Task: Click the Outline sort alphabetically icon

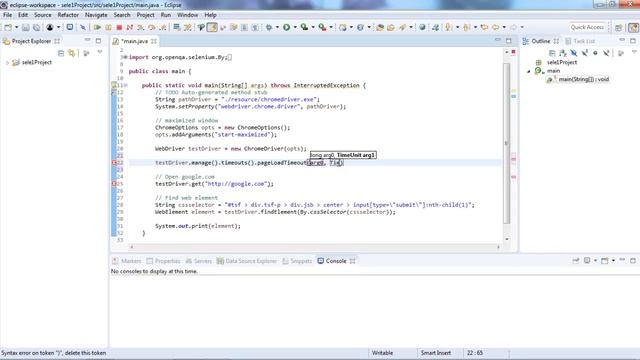Action: (x=563, y=53)
